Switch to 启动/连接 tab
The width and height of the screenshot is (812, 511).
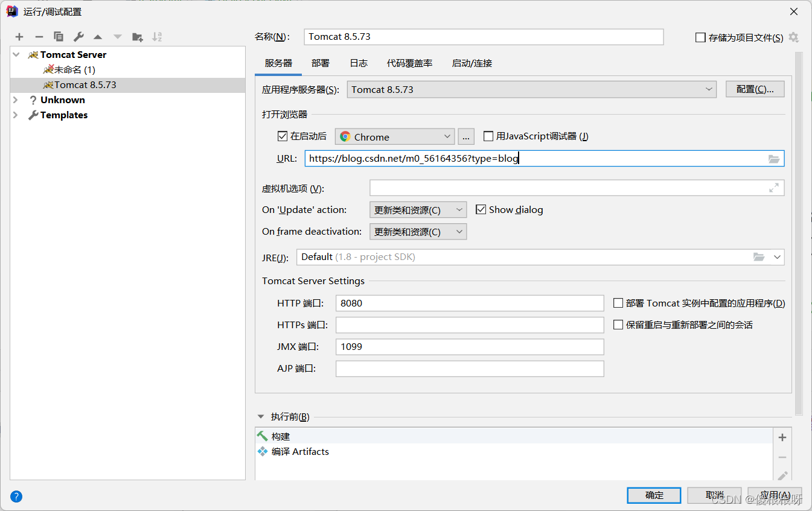click(x=472, y=63)
